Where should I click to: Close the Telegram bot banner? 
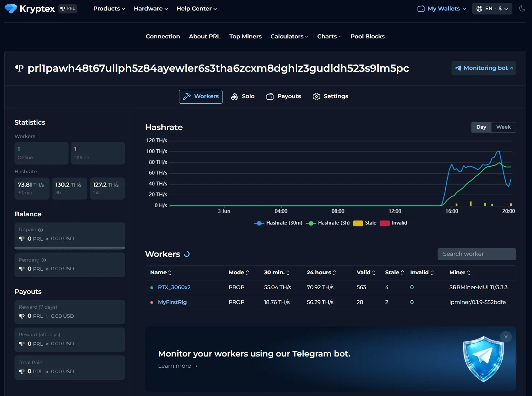506,337
